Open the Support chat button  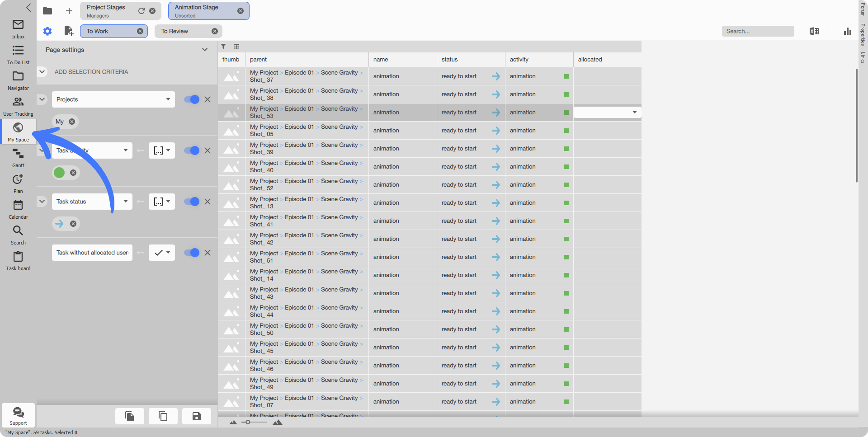18,415
